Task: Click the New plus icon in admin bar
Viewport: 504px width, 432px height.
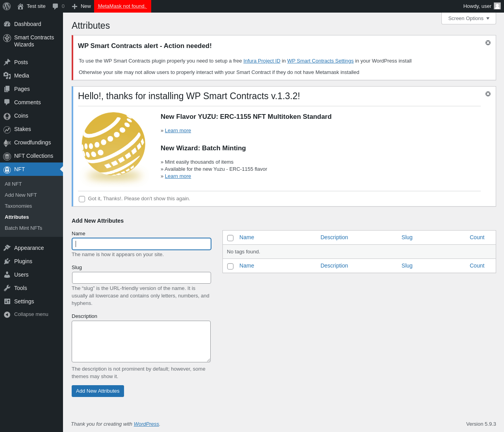Action: (x=75, y=6)
